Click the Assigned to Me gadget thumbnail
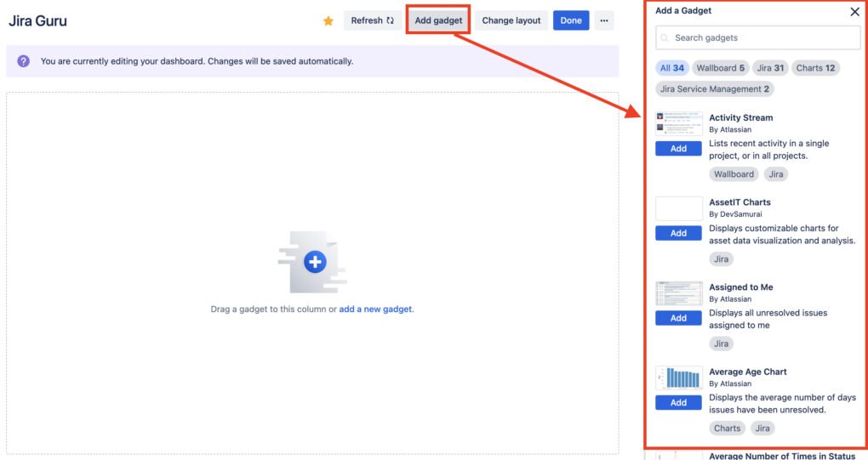Screen dimensions: 868x460 [x=679, y=293]
